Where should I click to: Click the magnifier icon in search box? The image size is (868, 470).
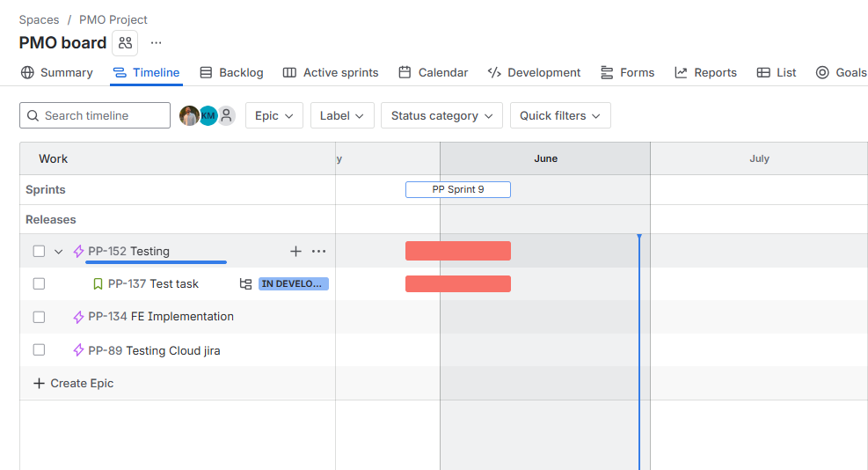[x=33, y=115]
